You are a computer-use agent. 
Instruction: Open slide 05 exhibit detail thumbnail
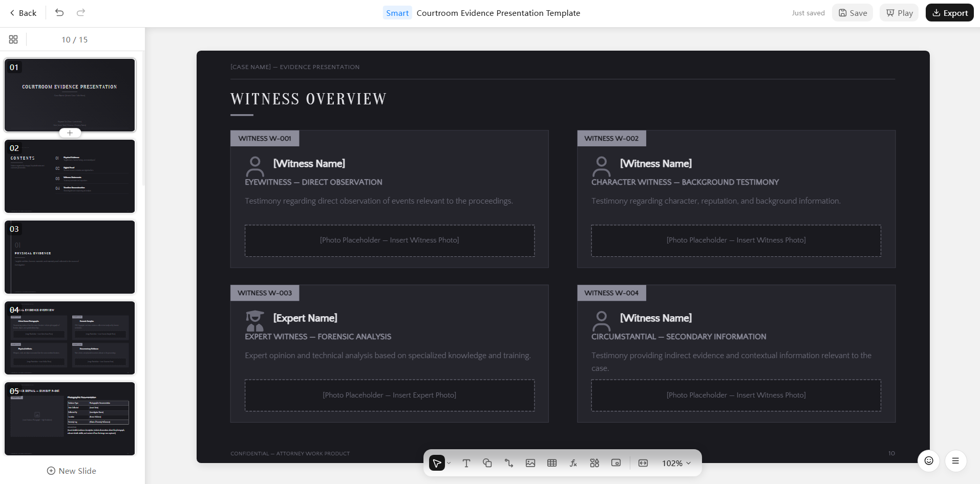pos(70,419)
